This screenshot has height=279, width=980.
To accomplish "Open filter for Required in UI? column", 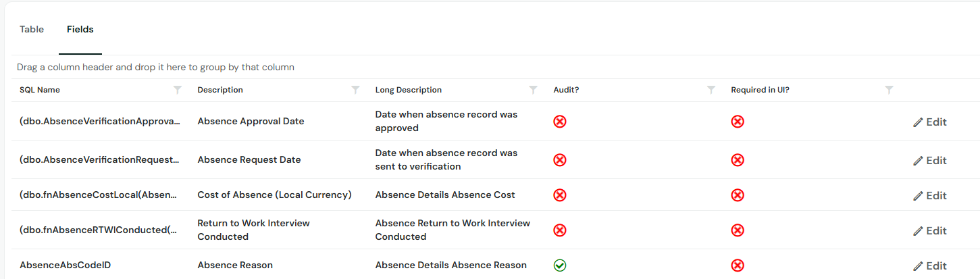I will point(889,90).
